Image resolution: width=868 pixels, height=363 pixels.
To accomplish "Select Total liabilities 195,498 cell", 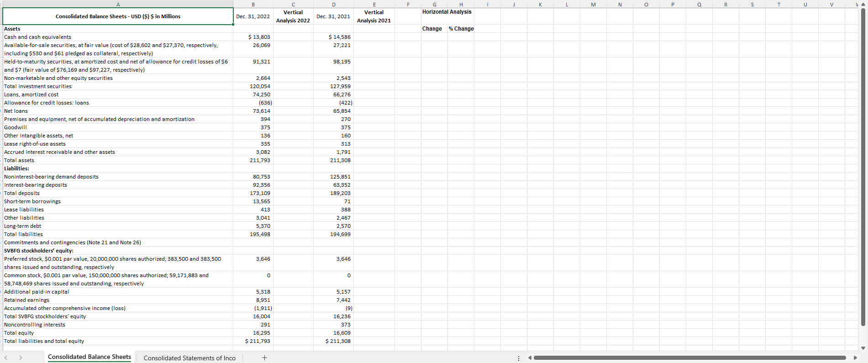I will (253, 234).
